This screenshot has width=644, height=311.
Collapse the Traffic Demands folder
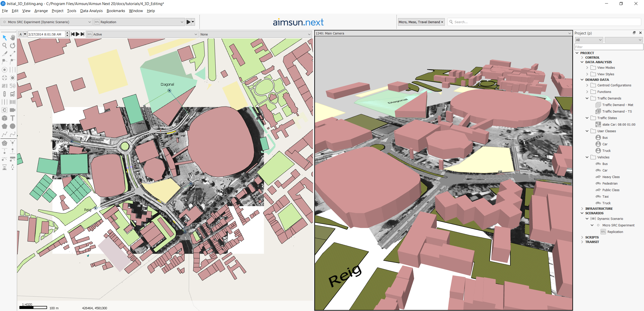pos(587,98)
